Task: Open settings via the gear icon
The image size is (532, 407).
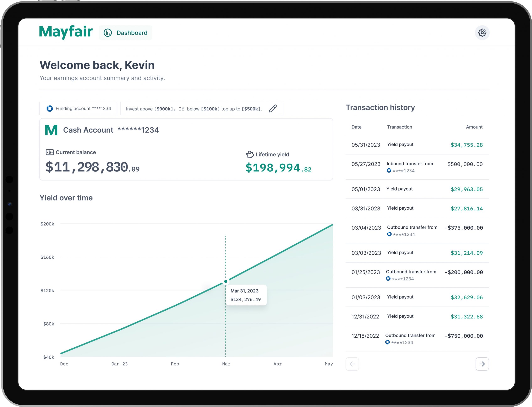Action: pos(482,33)
